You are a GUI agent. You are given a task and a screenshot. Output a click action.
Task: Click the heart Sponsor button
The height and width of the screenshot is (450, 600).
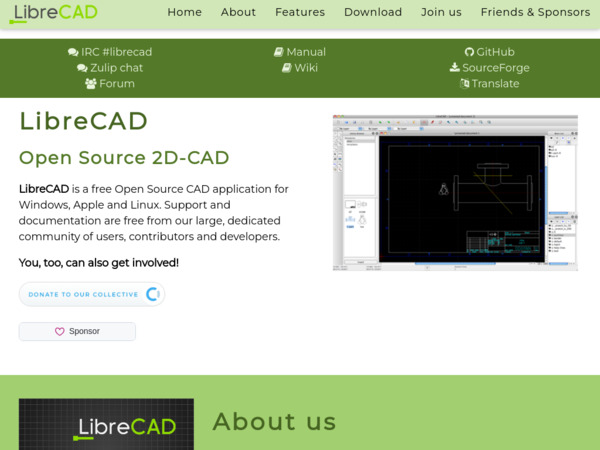[x=77, y=331]
